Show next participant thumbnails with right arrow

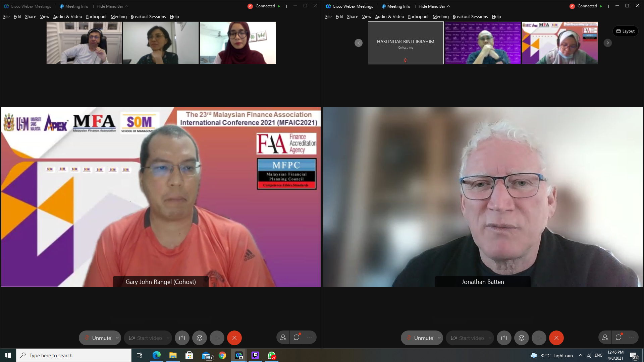[x=607, y=43]
